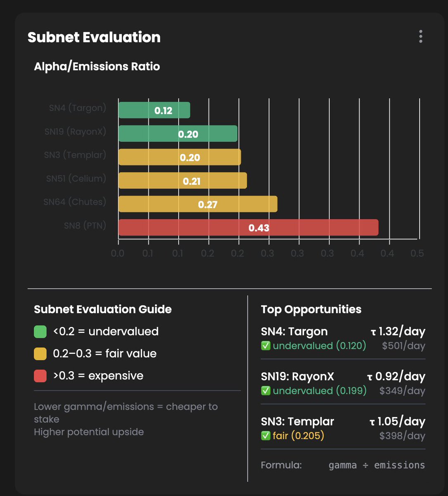Click the green checkmark beside SN3: Templar
This screenshot has width=448, height=496.
[265, 436]
